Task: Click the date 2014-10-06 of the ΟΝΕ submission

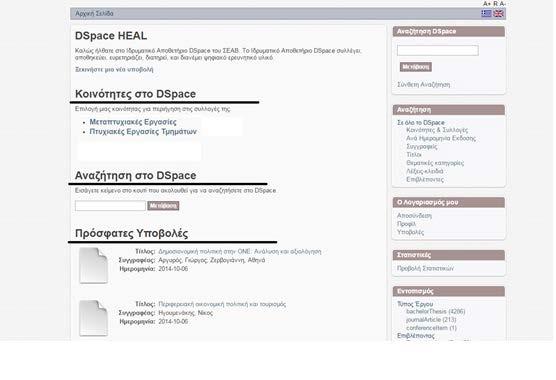Action: point(173,269)
